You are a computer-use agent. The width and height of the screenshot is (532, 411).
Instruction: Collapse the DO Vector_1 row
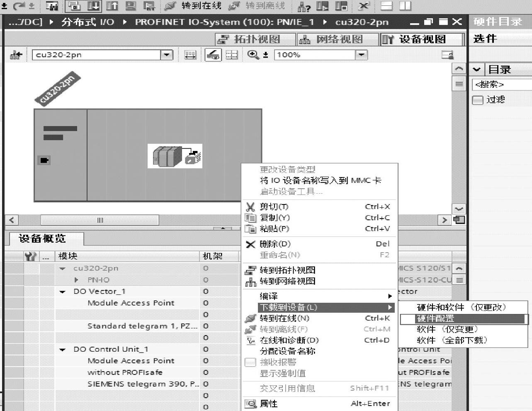pos(63,292)
